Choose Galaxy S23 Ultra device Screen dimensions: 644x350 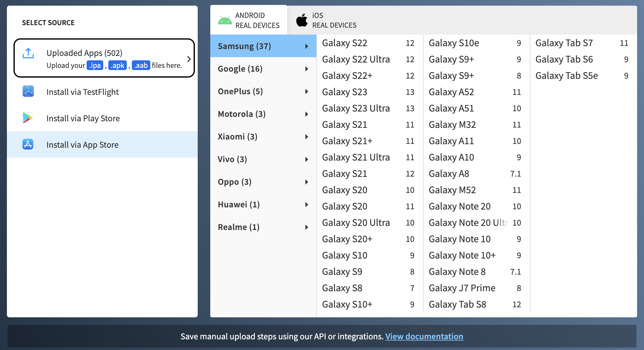tap(356, 108)
